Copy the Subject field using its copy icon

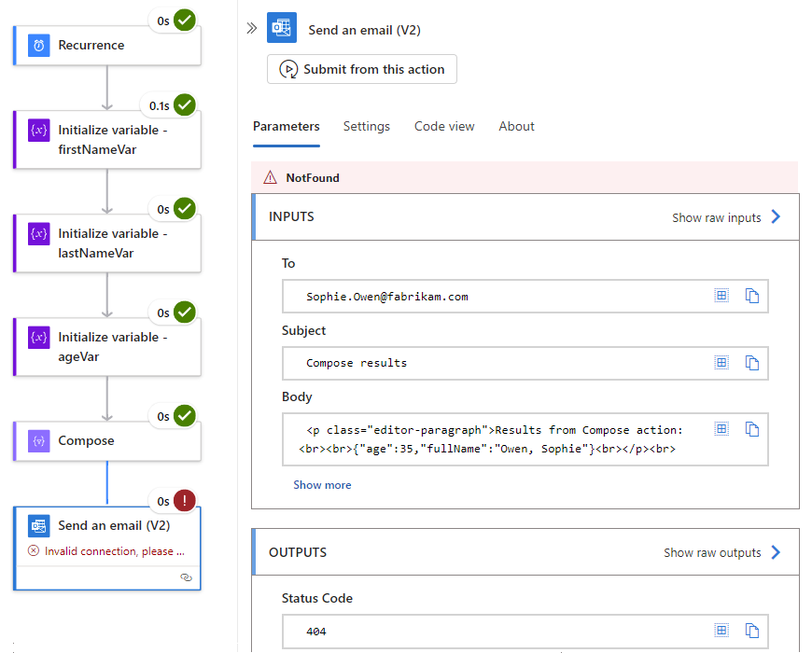coord(752,362)
